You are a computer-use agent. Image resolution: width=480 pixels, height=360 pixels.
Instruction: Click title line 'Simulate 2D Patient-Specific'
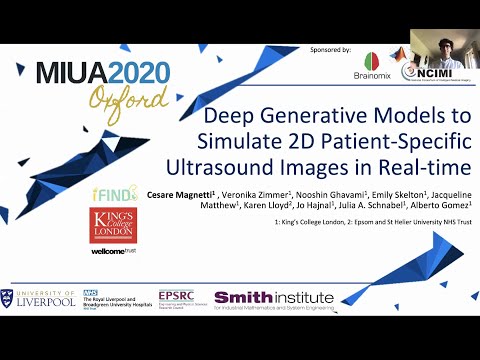point(334,141)
